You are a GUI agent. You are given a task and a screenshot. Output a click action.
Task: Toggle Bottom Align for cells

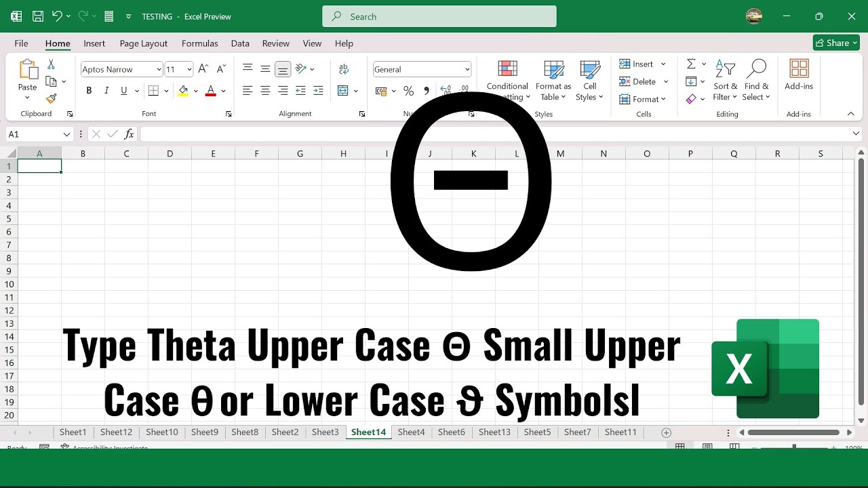[x=283, y=69]
